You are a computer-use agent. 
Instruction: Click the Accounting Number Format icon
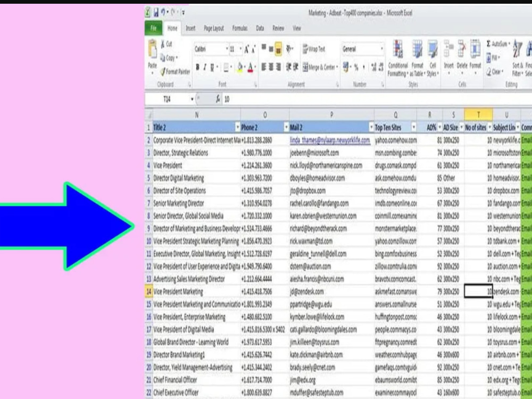pos(345,67)
